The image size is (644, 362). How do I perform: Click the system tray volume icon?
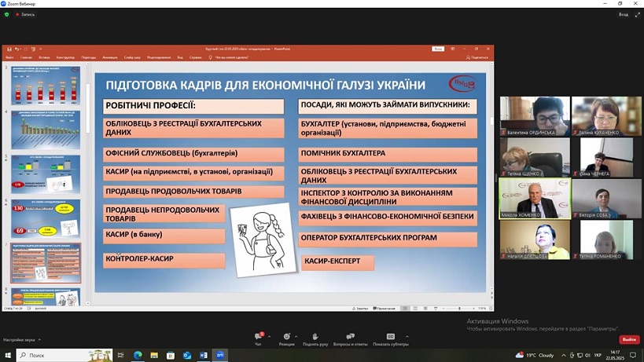pyautogui.click(x=587, y=355)
